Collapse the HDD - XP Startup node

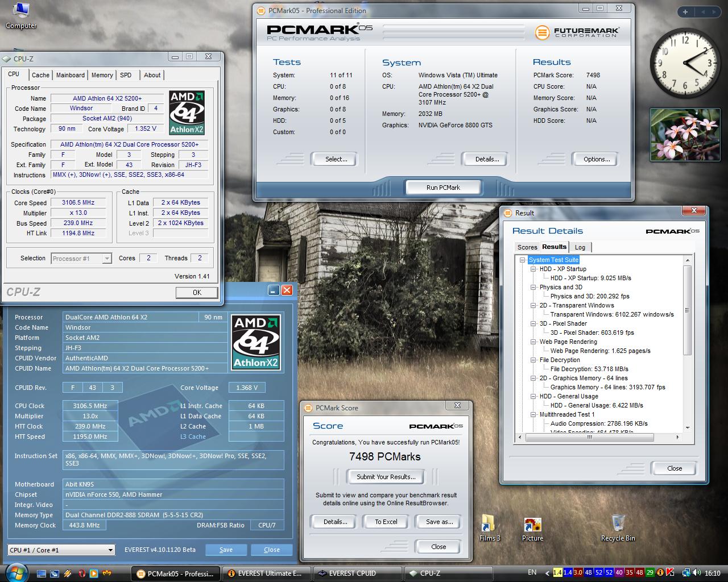(533, 269)
